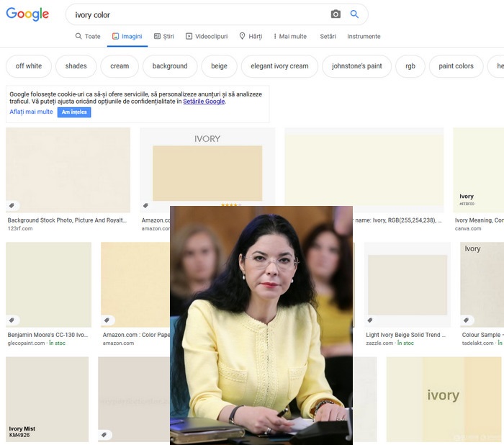Filter results by 'off white' chip

point(29,66)
